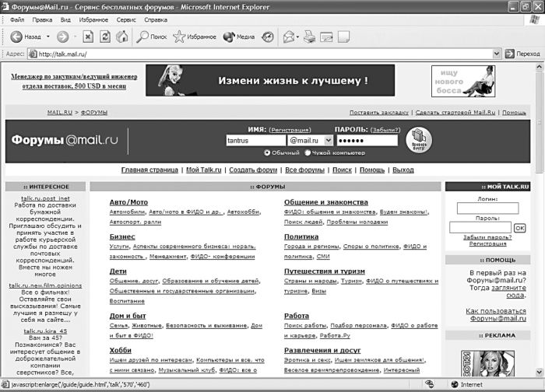Click the Создать форум link
The image size is (545, 392).
tap(253, 170)
